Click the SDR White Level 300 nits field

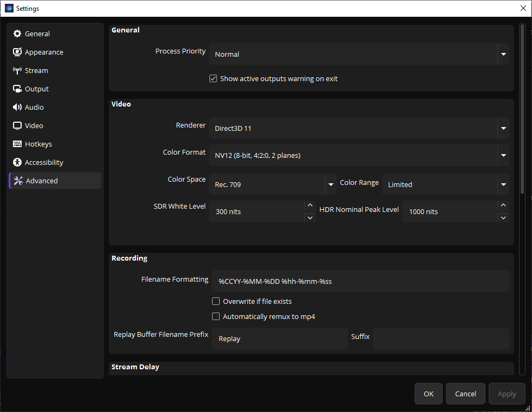point(257,211)
